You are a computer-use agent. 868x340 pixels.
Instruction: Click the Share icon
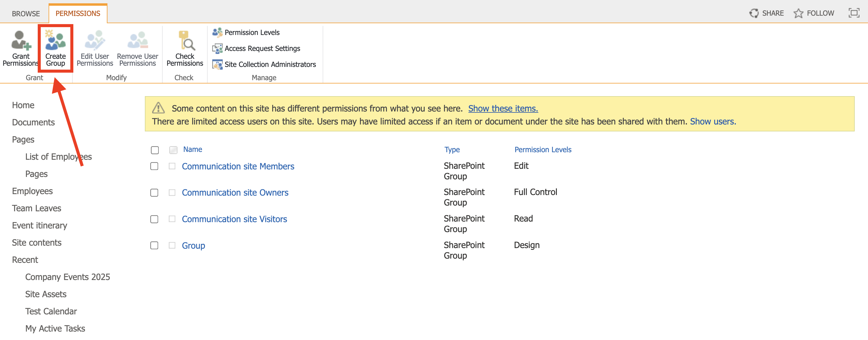754,13
